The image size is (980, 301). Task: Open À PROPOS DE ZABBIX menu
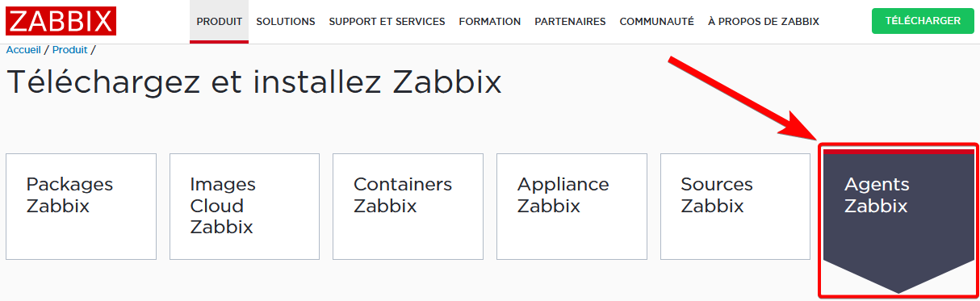click(x=764, y=22)
